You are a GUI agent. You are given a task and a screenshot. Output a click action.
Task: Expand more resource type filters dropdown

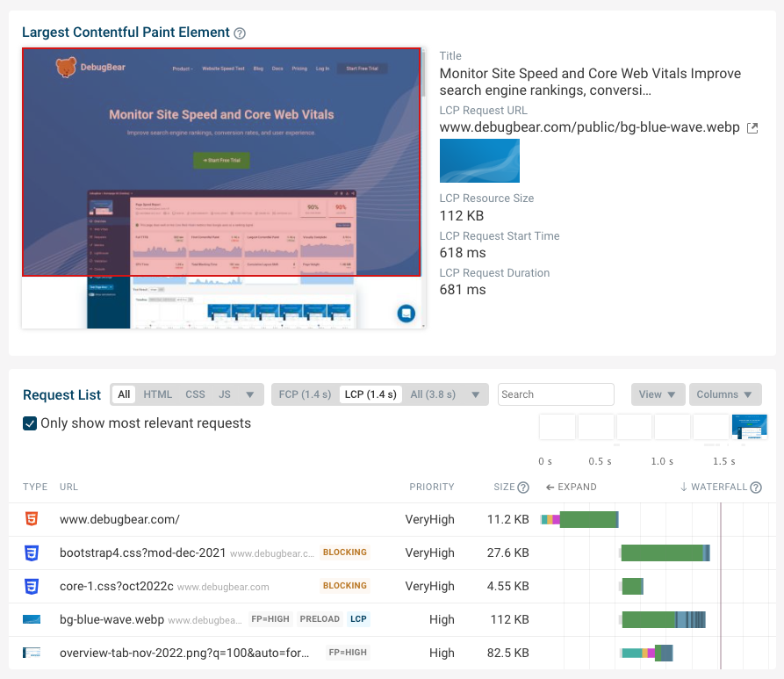pos(250,394)
